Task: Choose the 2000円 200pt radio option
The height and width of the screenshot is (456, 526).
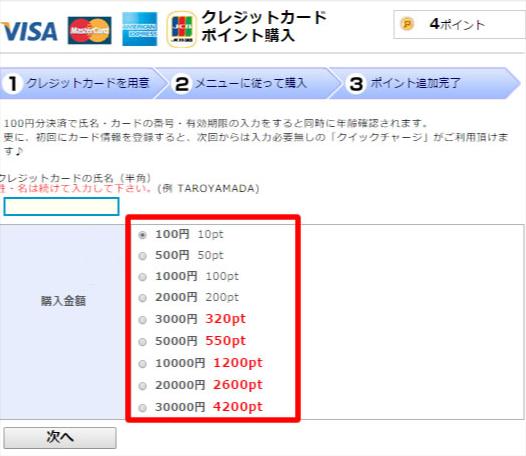Action: pos(143,298)
